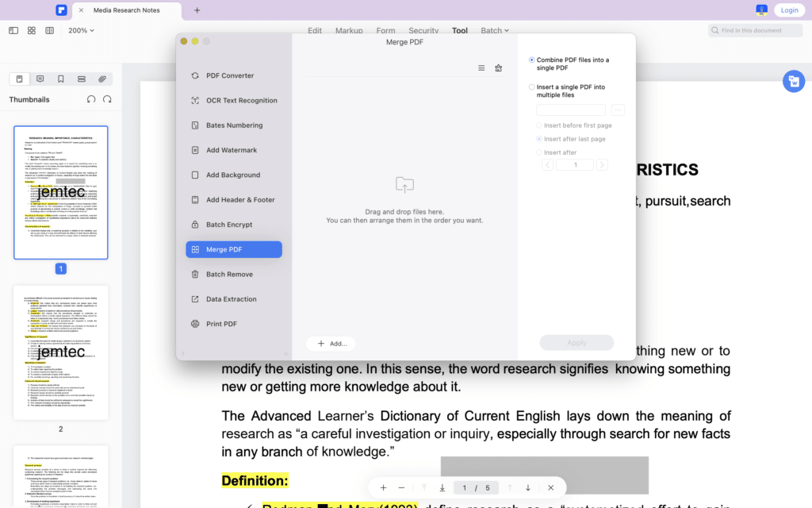The height and width of the screenshot is (508, 812).
Task: Click the trash icon to clear file list
Action: pyautogui.click(x=498, y=68)
